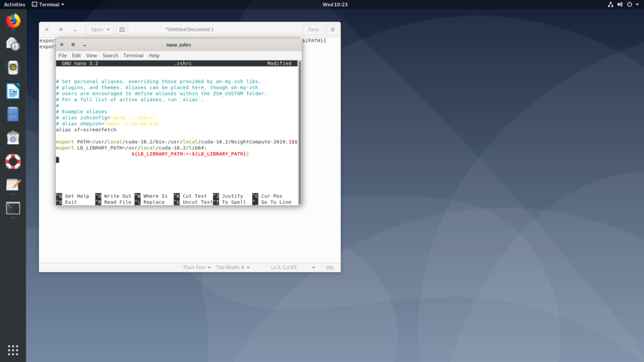Open the Evolution mail icon in dock
The height and width of the screenshot is (362, 644).
13,45
